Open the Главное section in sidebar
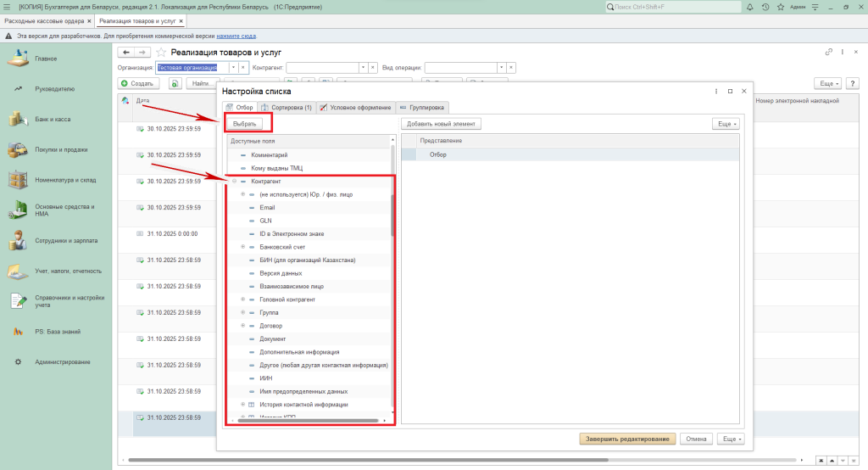Viewport: 868px width, 470px height. [46, 59]
